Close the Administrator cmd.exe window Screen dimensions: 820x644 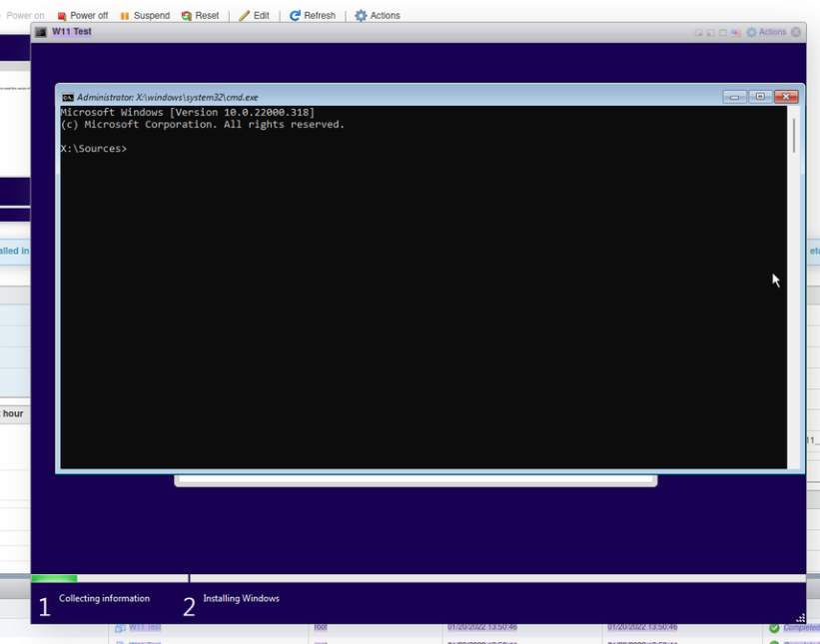click(786, 97)
